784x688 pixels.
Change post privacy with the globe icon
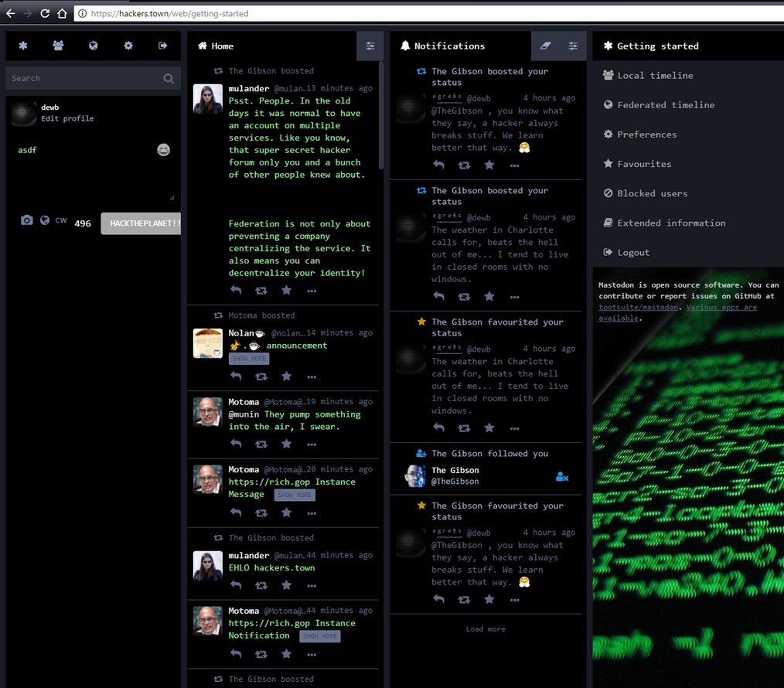click(x=45, y=220)
